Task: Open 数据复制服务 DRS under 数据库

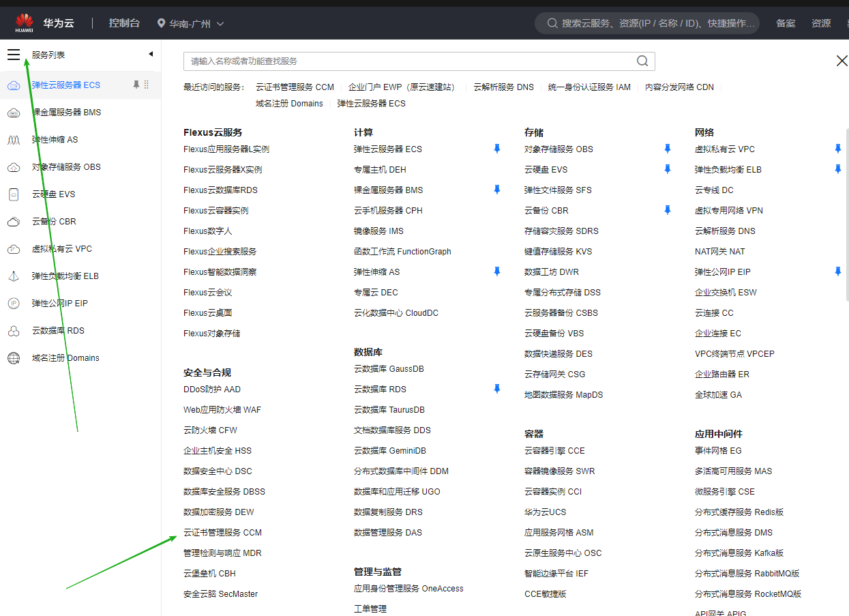Action: (388, 512)
